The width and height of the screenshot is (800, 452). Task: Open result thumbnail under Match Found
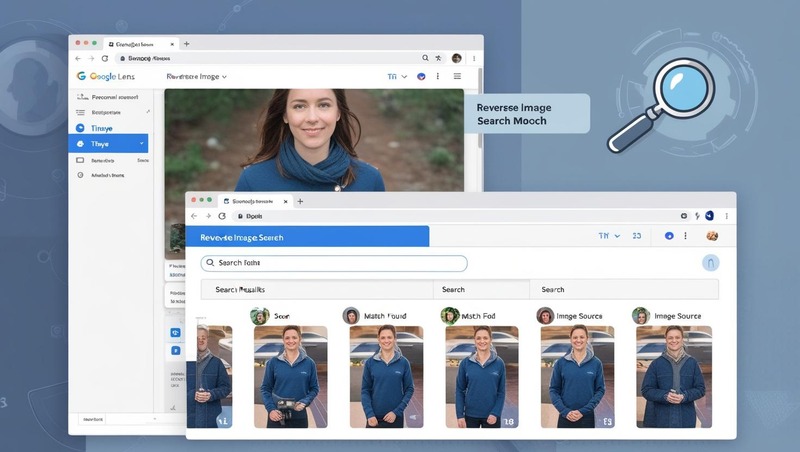click(386, 376)
